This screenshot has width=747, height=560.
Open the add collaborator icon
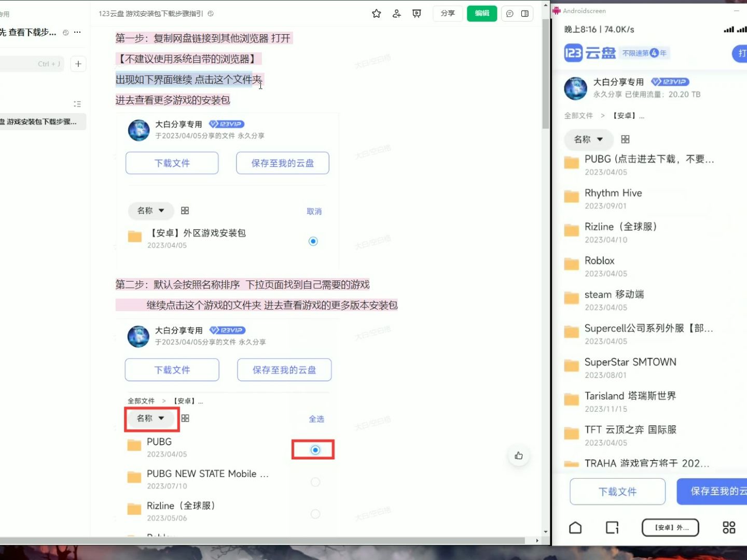pyautogui.click(x=396, y=14)
